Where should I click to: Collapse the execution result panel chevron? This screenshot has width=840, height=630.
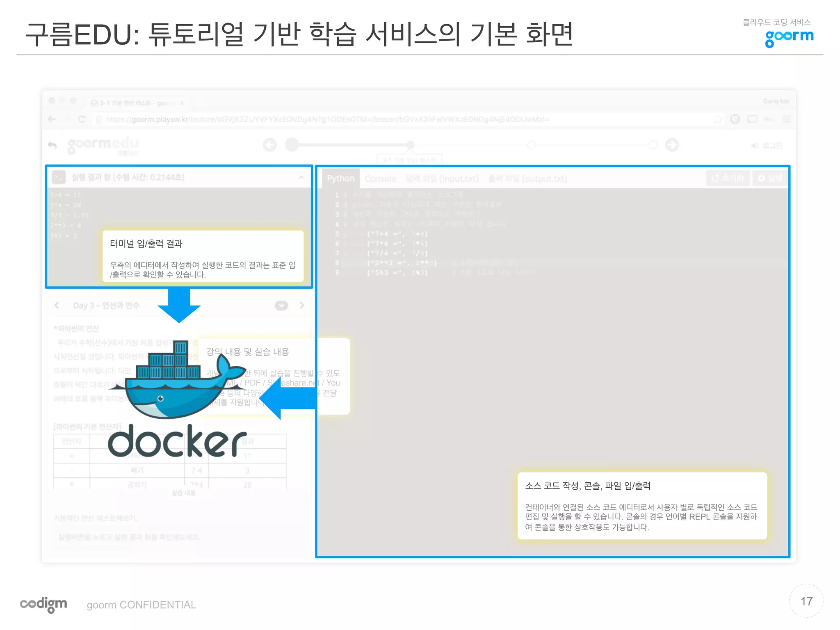[301, 178]
